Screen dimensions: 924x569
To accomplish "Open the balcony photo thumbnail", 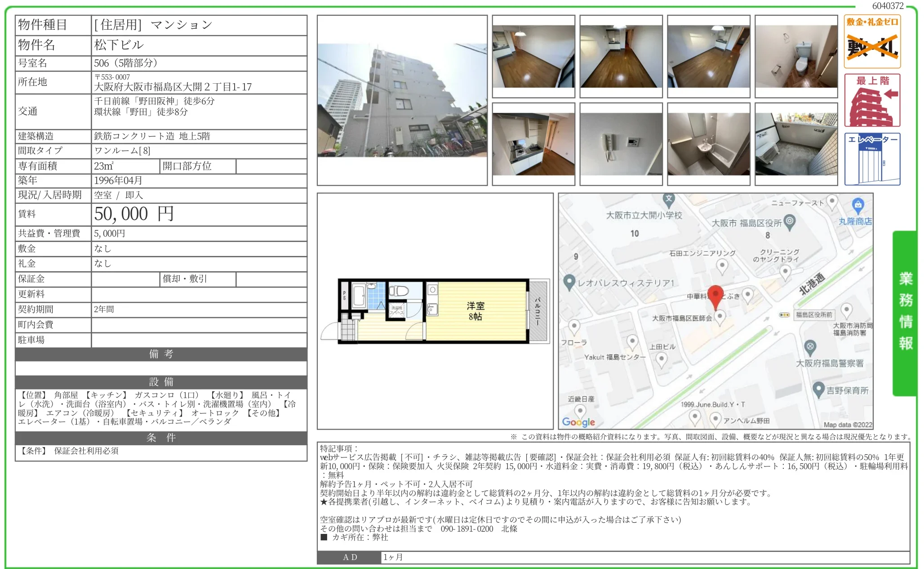I will (x=796, y=144).
